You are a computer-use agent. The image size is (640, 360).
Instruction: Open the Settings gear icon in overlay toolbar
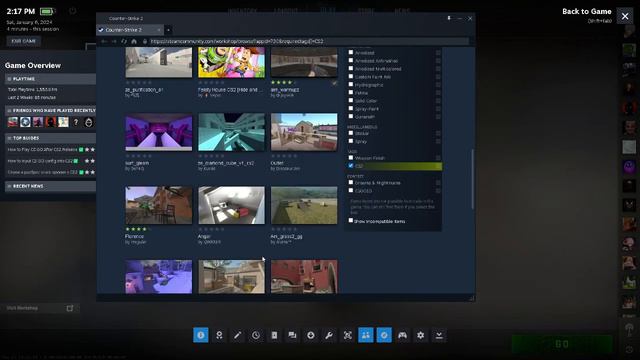[x=421, y=335]
